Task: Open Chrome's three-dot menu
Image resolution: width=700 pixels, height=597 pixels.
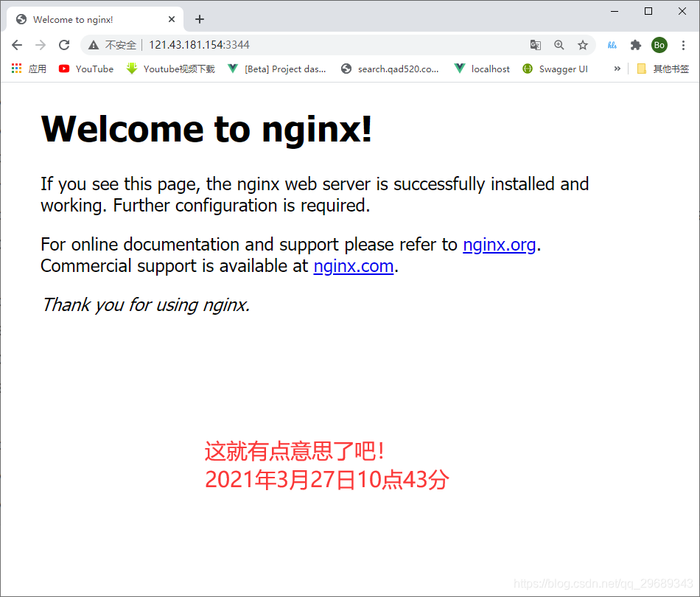Action: pyautogui.click(x=683, y=45)
